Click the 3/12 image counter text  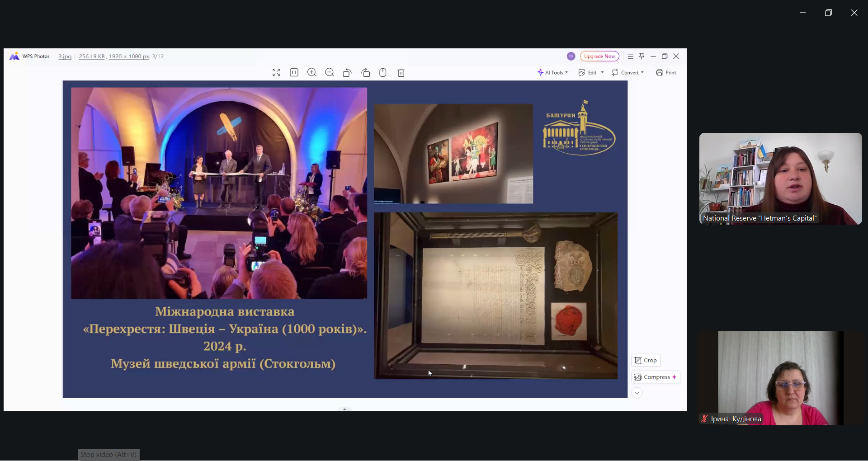pos(158,56)
